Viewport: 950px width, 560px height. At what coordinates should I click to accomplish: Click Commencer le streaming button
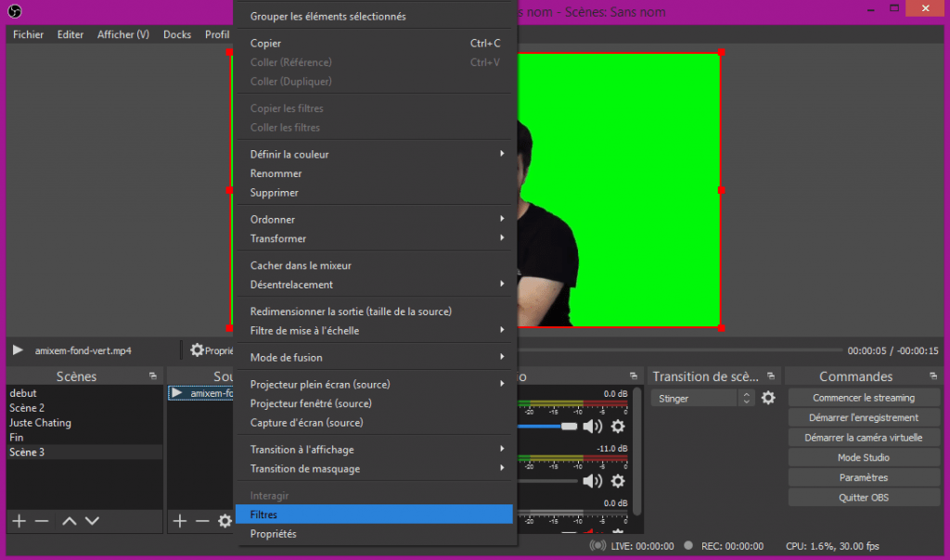(863, 398)
